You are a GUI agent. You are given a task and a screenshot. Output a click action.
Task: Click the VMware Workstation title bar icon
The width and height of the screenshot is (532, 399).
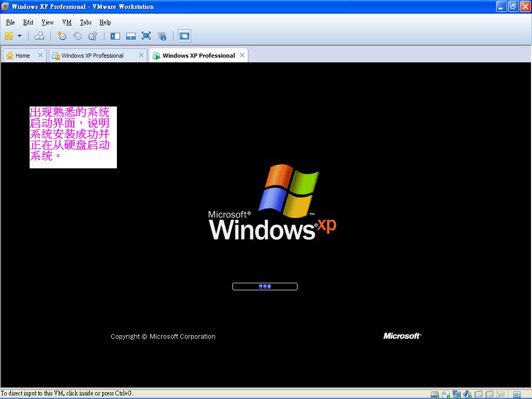click(x=5, y=6)
